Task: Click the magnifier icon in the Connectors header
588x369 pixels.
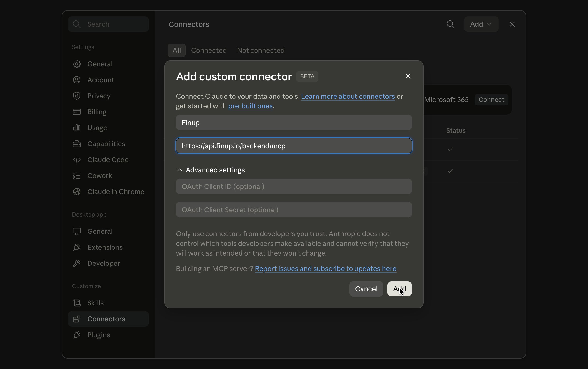Action: click(450, 24)
